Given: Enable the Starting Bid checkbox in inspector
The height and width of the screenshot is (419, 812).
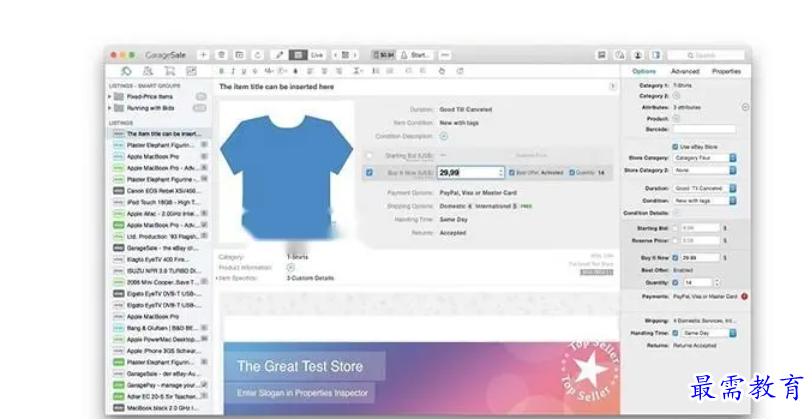Looking at the screenshot, I should 675,228.
